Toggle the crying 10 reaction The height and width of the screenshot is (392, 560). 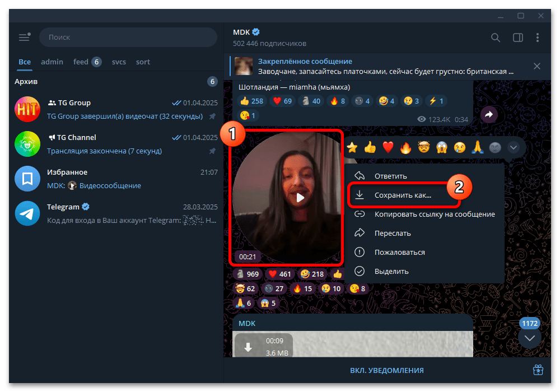[331, 288]
